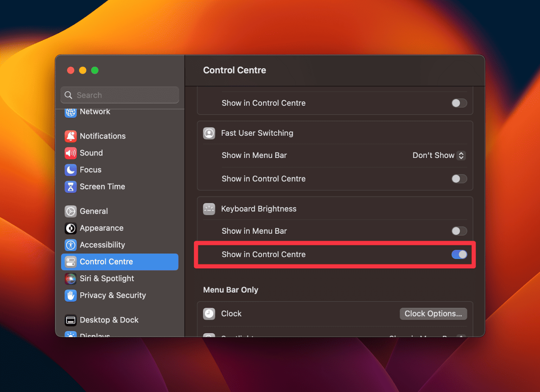Open Appearance settings icon
The width and height of the screenshot is (540, 392).
click(71, 228)
